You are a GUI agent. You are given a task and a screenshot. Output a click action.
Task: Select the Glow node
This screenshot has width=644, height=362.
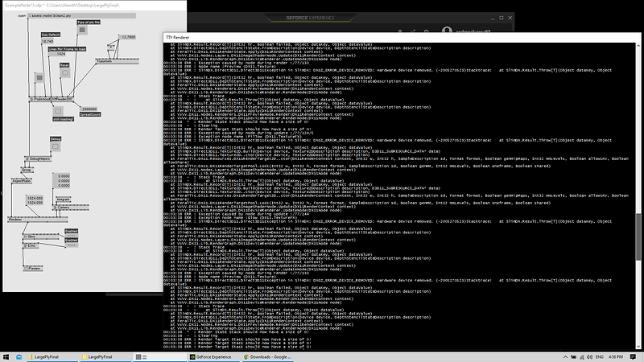(41, 237)
